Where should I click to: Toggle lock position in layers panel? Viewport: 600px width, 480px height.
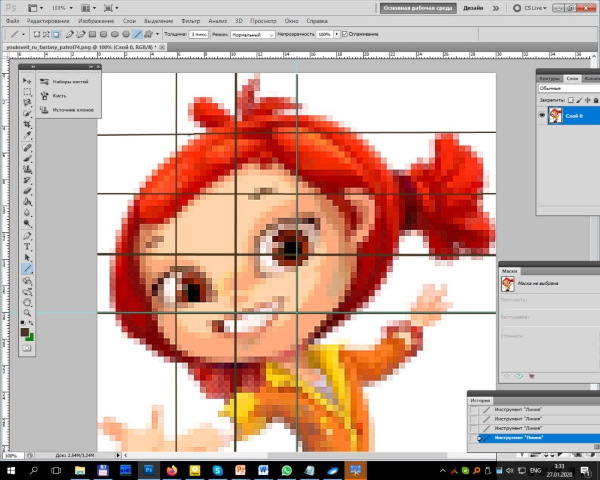(x=587, y=100)
